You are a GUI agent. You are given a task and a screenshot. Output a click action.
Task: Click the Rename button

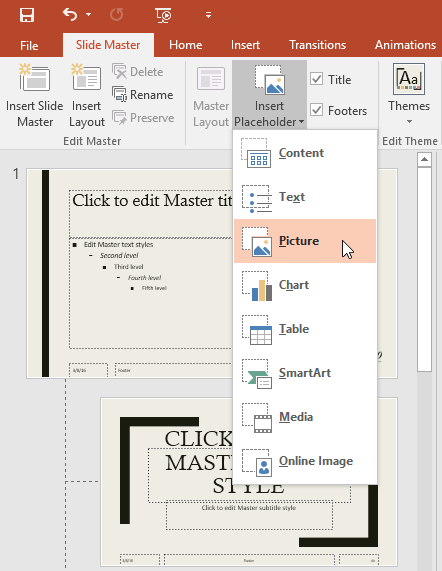(x=143, y=95)
